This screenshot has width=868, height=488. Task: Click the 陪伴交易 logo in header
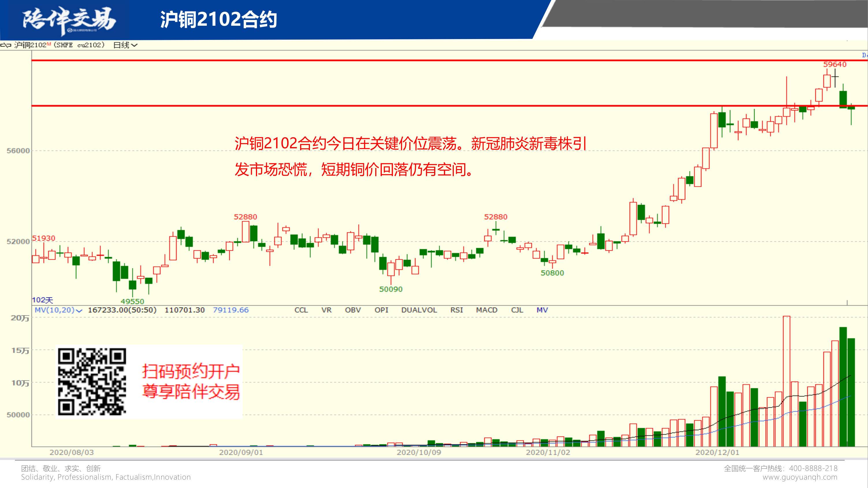tap(69, 20)
